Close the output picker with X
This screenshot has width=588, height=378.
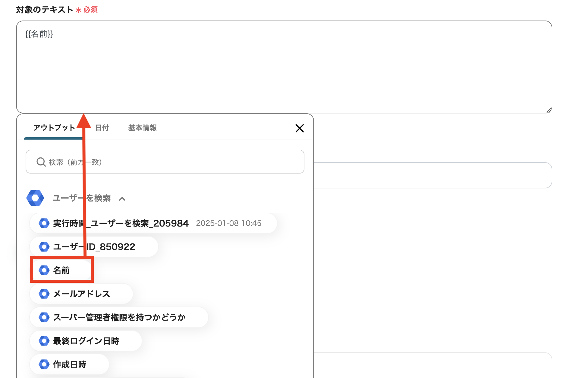(x=299, y=128)
